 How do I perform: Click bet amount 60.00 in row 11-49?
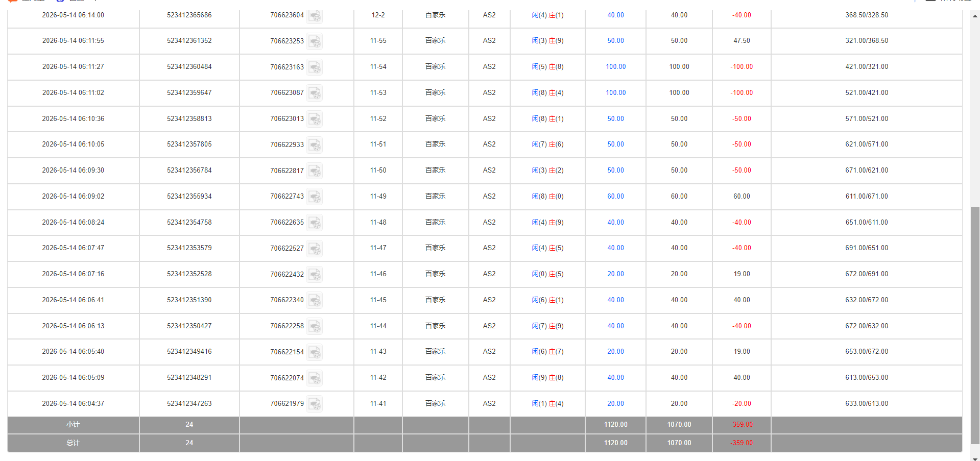pyautogui.click(x=615, y=197)
